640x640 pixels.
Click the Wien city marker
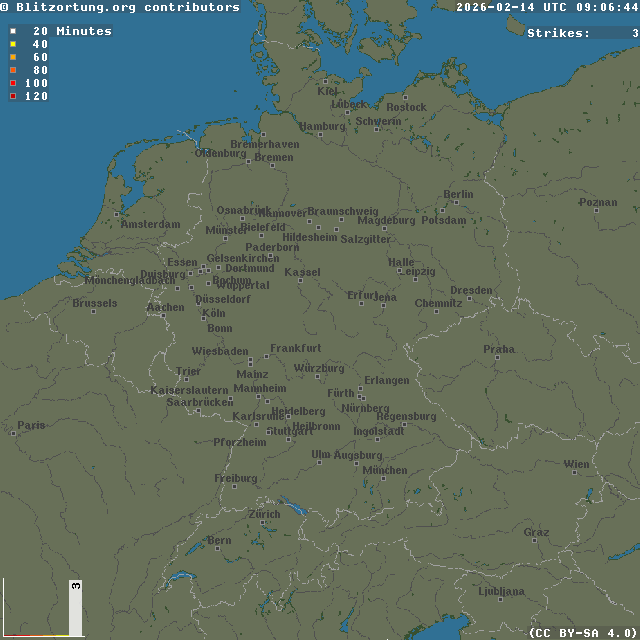point(576,472)
